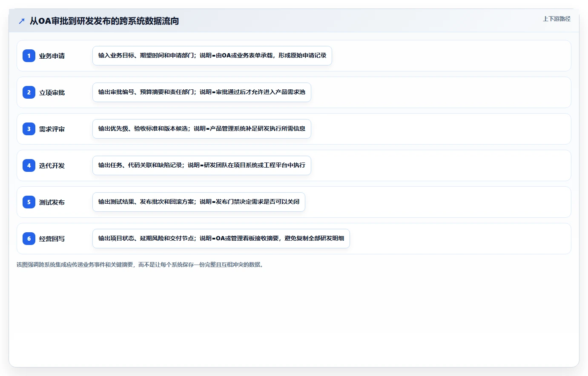The height and width of the screenshot is (376, 588).
Task: Select the 业务申请 step label
Action: tap(52, 56)
